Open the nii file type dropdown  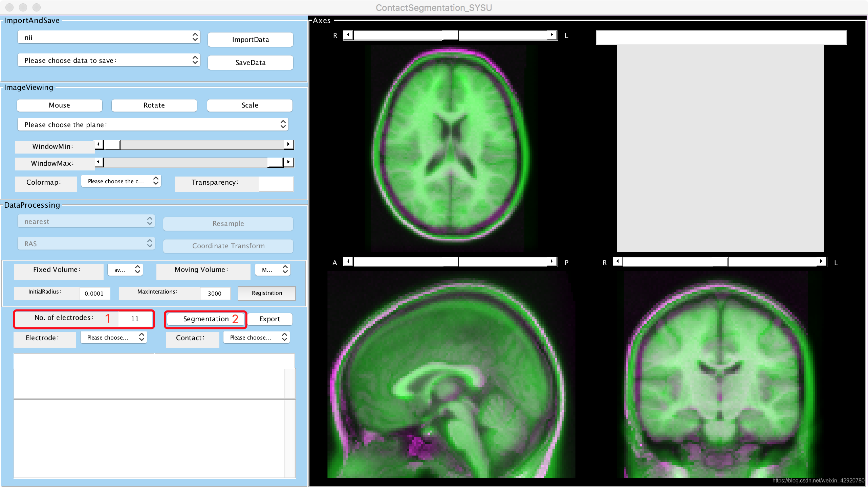pos(109,37)
